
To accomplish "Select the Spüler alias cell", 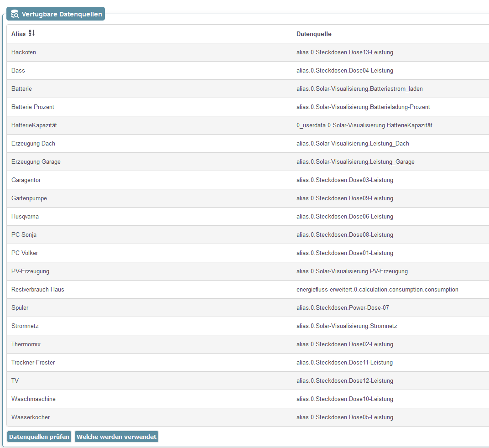I will tap(20, 307).
